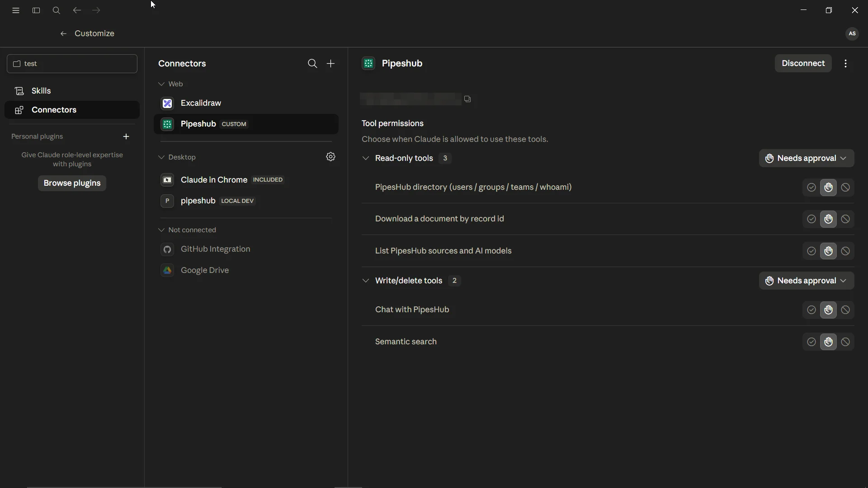
Task: Go forward with the title bar forward arrow
Action: point(96,10)
